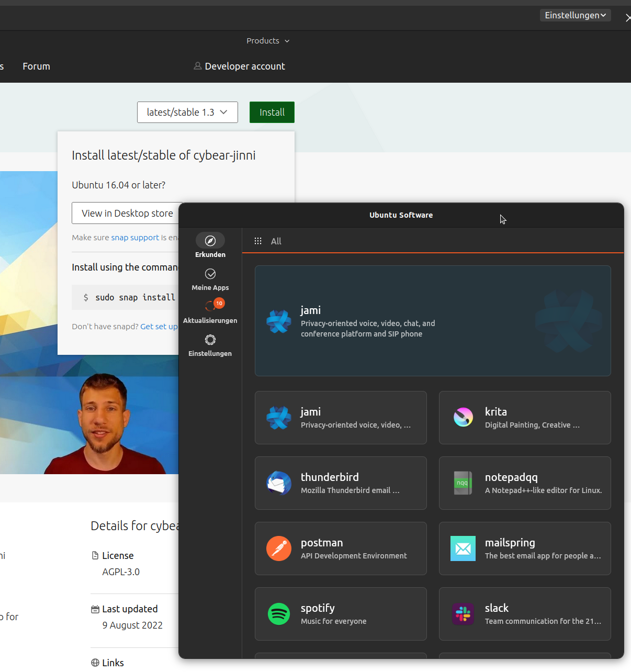Image resolution: width=631 pixels, height=672 pixels.
Task: Click API Development Environment description
Action: [354, 556]
